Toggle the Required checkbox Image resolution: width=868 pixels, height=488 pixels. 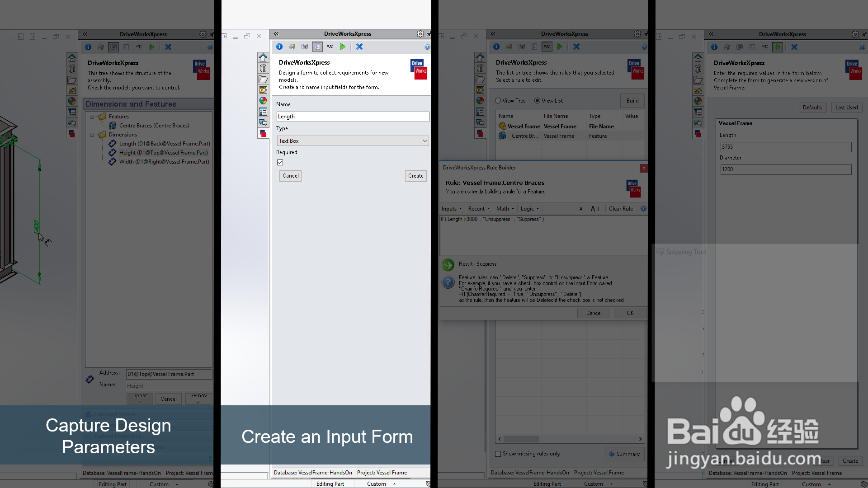click(280, 163)
